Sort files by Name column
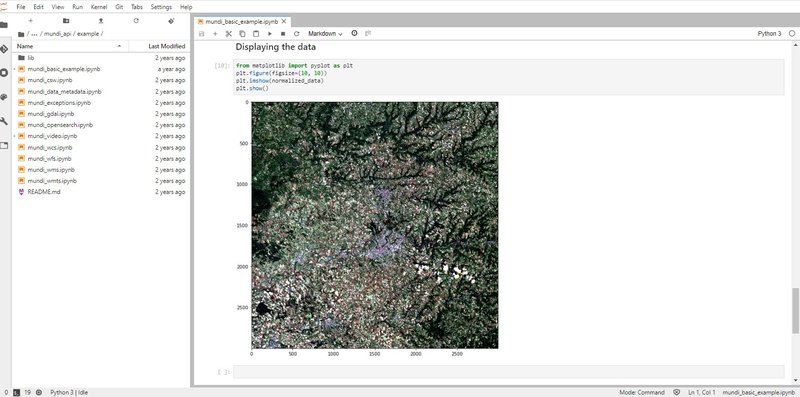 [x=71, y=46]
